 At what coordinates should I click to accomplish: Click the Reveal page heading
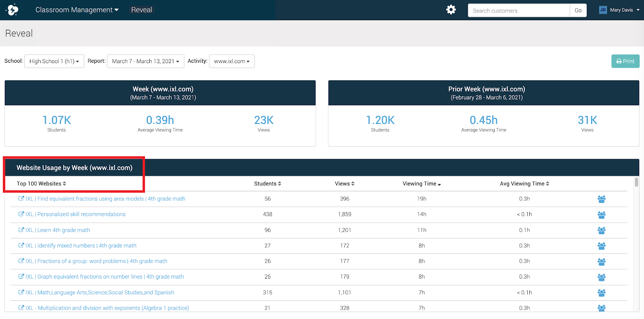click(19, 33)
